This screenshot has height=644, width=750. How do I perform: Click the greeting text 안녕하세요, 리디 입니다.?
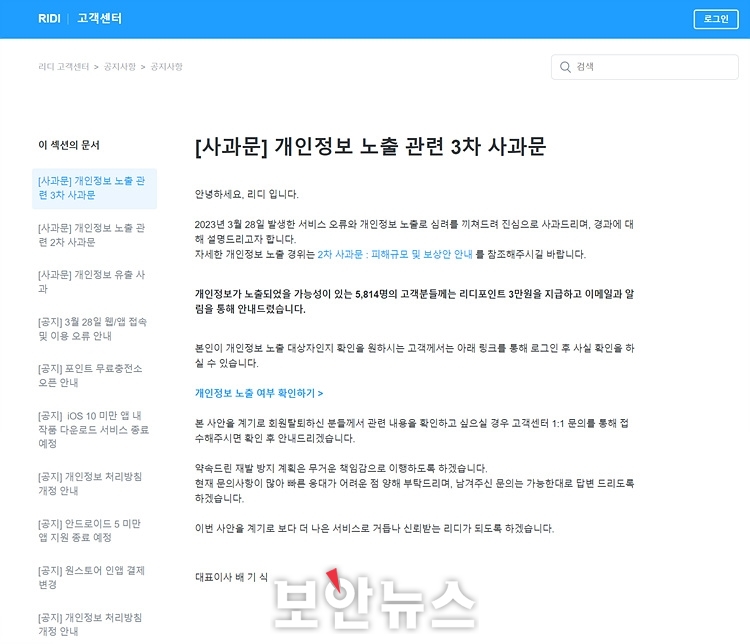(246, 194)
